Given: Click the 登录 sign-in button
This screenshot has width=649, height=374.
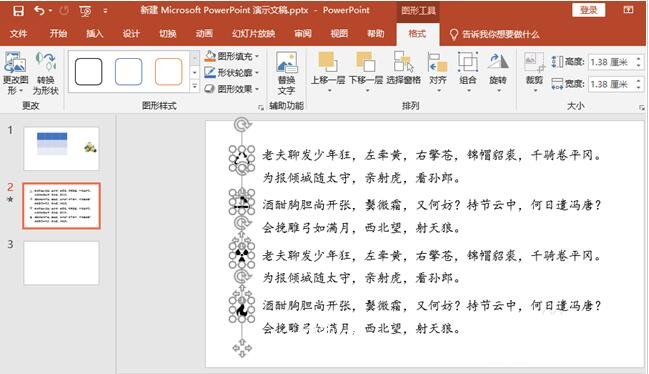Looking at the screenshot, I should click(x=589, y=10).
